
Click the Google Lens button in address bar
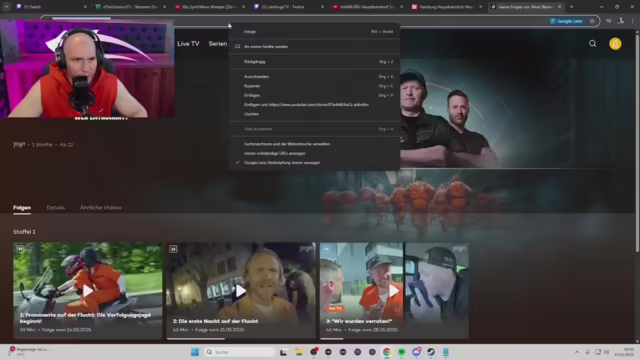tap(566, 21)
